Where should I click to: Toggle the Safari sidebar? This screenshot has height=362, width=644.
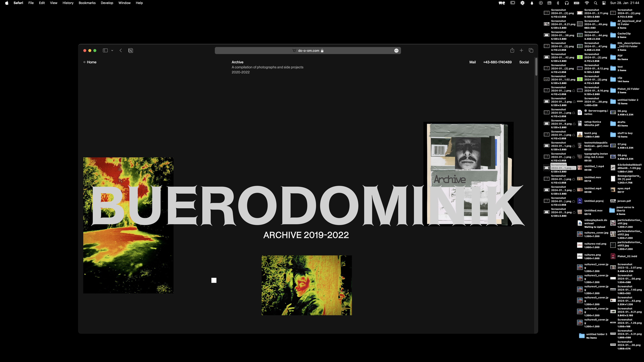(105, 50)
